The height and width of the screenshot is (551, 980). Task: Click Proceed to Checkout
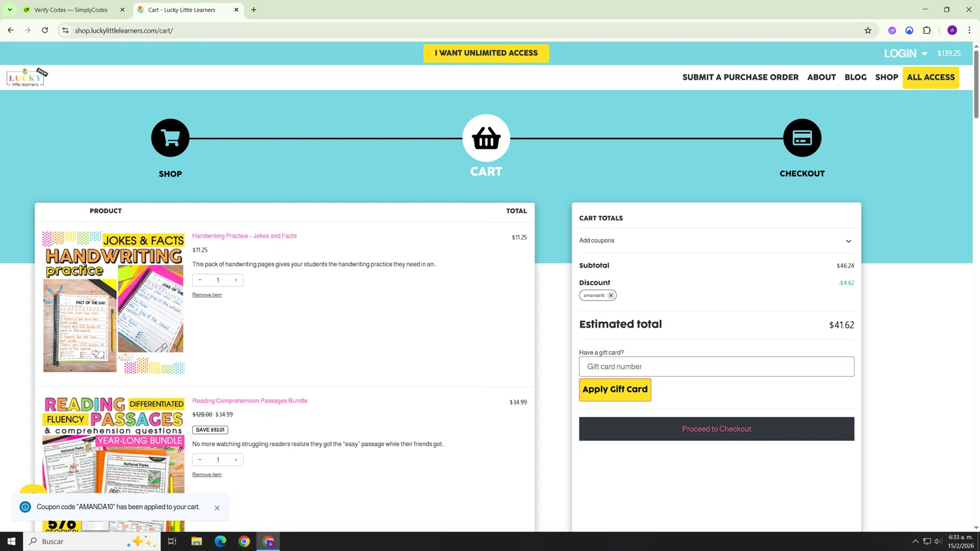716,429
